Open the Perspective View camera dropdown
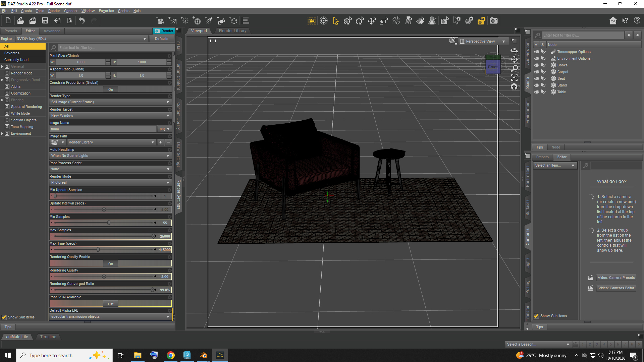 [x=483, y=41]
